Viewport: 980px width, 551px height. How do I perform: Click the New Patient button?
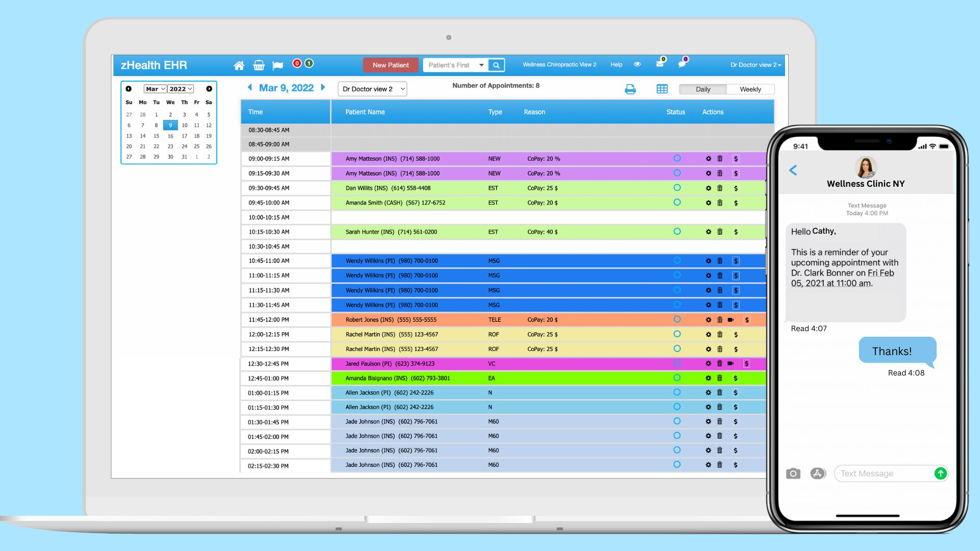point(390,65)
